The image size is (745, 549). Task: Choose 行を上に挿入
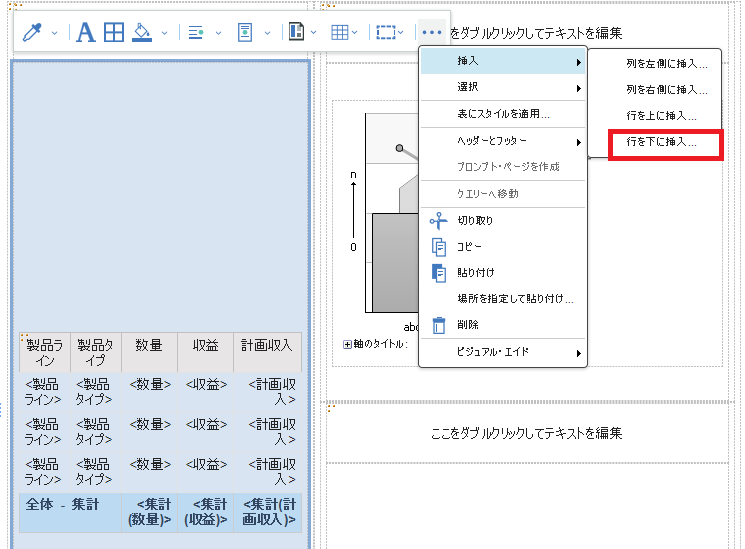coord(655,116)
